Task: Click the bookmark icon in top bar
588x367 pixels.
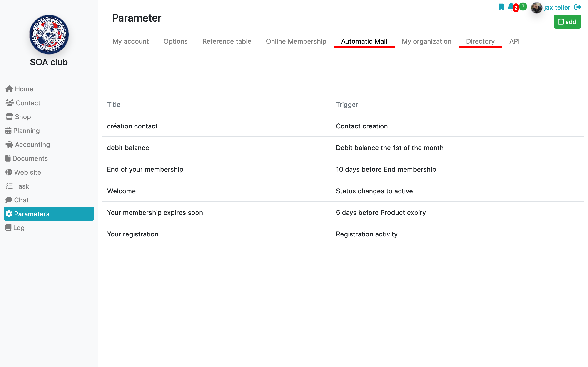Action: (x=501, y=7)
